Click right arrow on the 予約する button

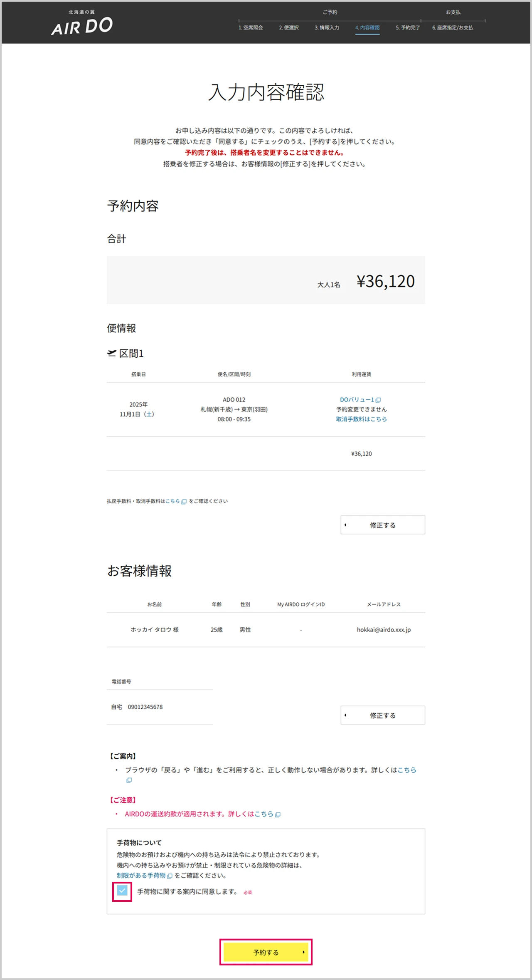[x=303, y=952]
